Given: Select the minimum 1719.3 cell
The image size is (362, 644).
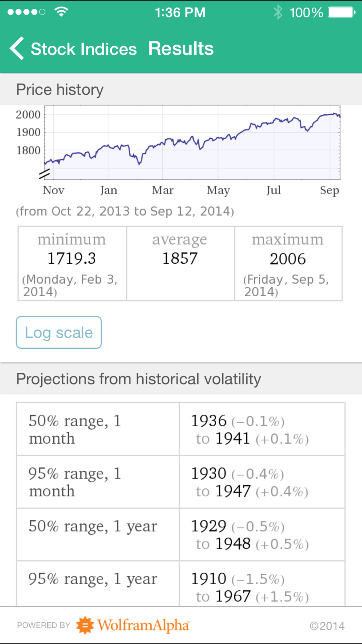Looking at the screenshot, I should (72, 264).
